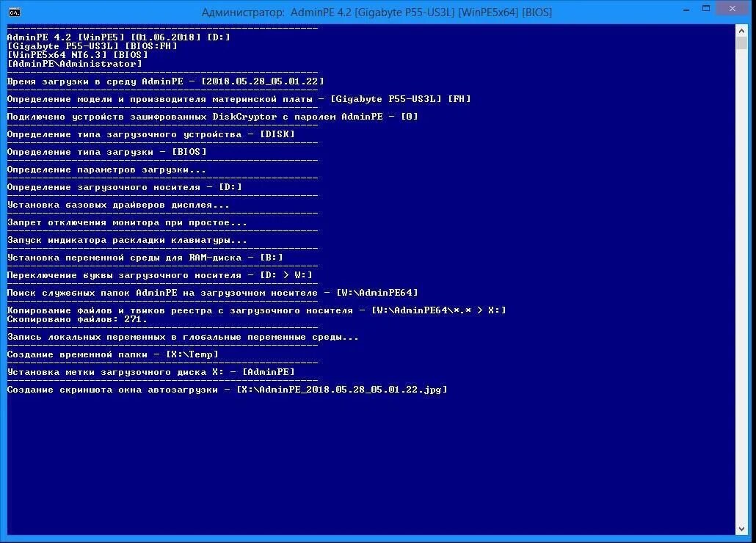This screenshot has height=543, width=756.
Task: Click line 'Поиск служебных папок AdminPE'
Action: click(212, 293)
